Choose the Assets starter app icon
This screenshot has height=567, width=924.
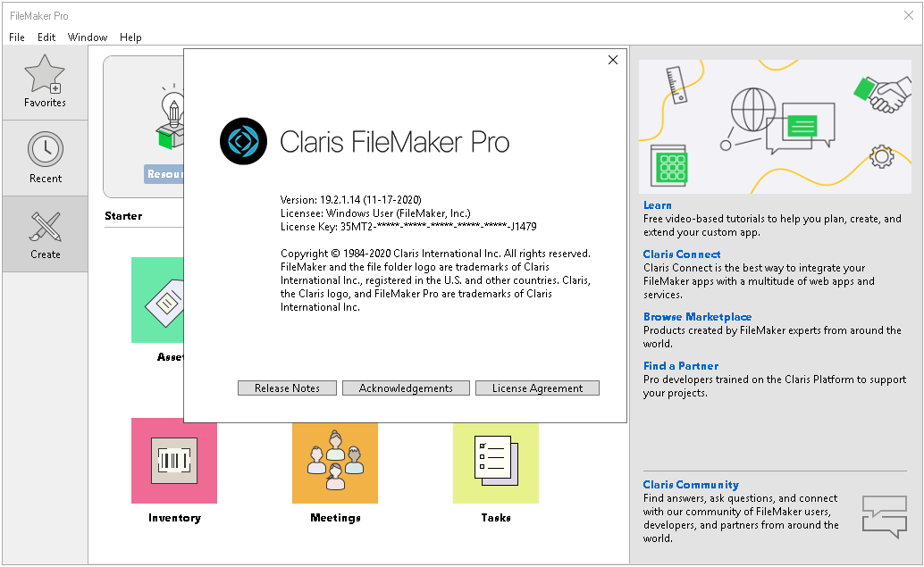click(x=157, y=300)
